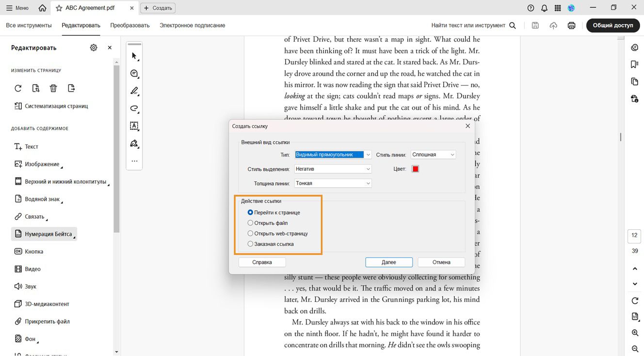Open the Толщина линии dropdown
Screen dimensions: 644x356
333,183
